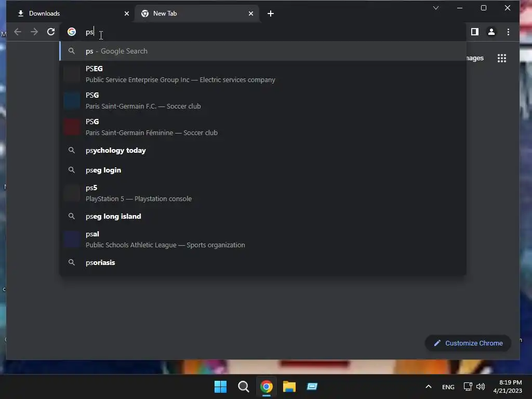Click the psal suggestion thumbnail
This screenshot has height=399, width=532.
72,239
